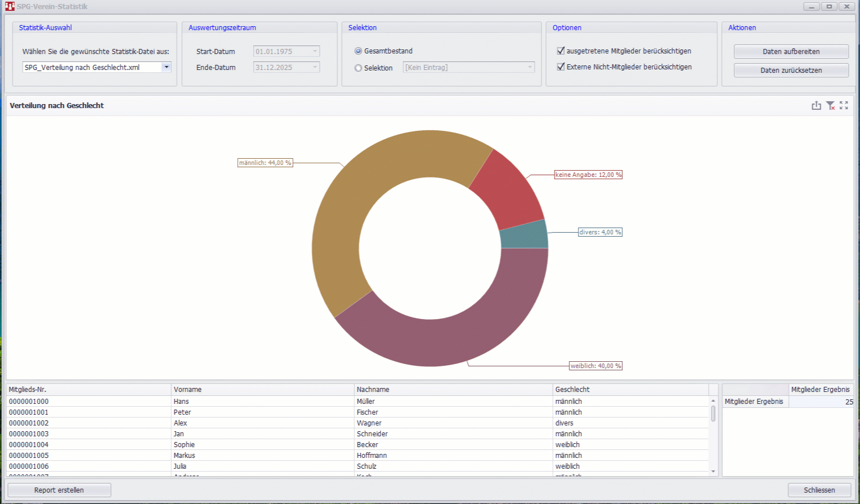Click the SPG-Verein app icon in title bar
Screen dimensions: 860x504
point(10,6)
